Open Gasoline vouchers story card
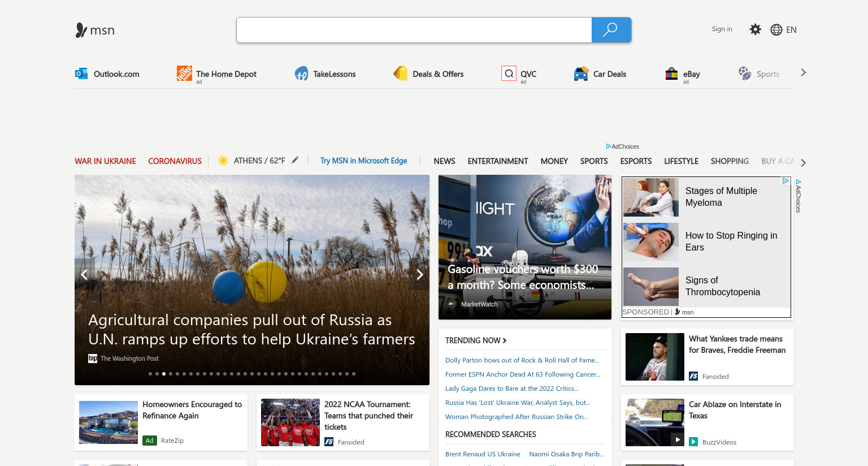 525,247
